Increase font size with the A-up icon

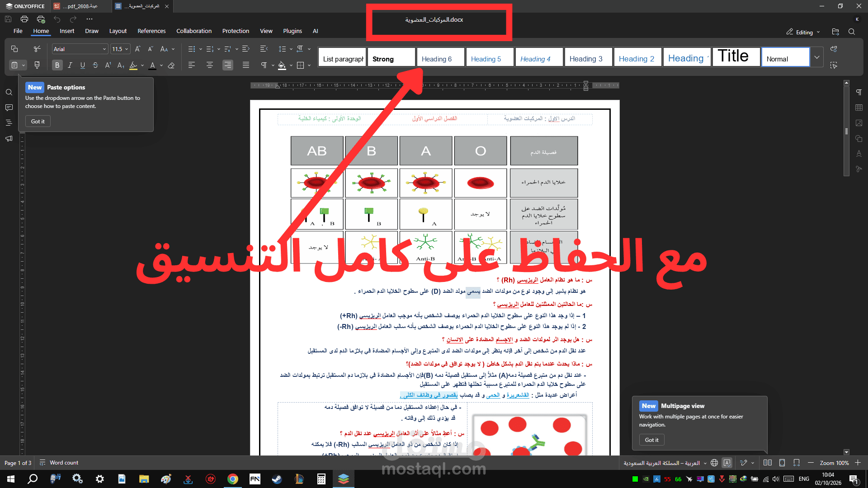click(x=138, y=49)
